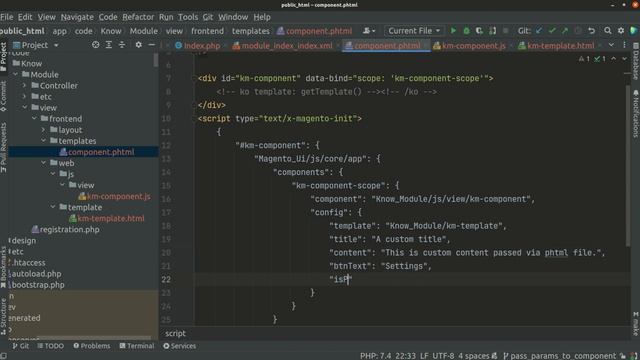
Task: Switch to km-template.html editor tab
Action: click(556, 46)
